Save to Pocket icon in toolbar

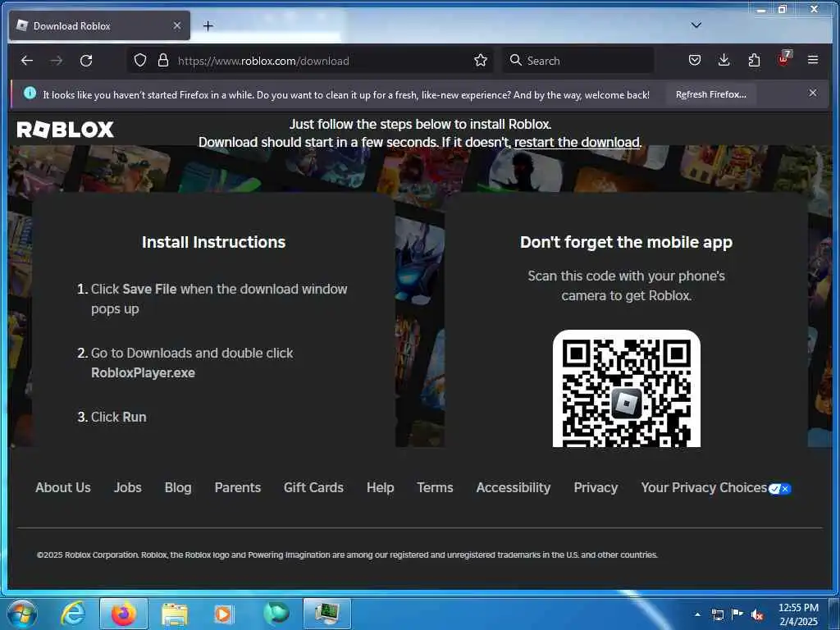pos(694,60)
